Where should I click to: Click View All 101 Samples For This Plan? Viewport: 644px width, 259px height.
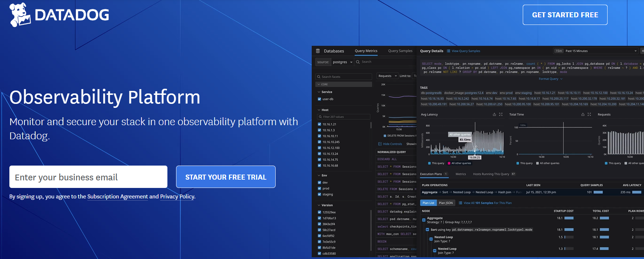click(487, 203)
